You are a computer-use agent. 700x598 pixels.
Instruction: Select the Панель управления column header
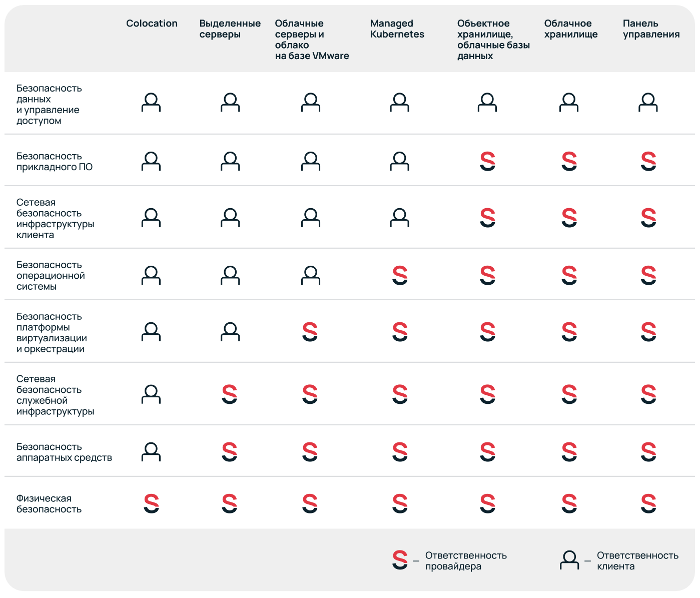(x=651, y=29)
